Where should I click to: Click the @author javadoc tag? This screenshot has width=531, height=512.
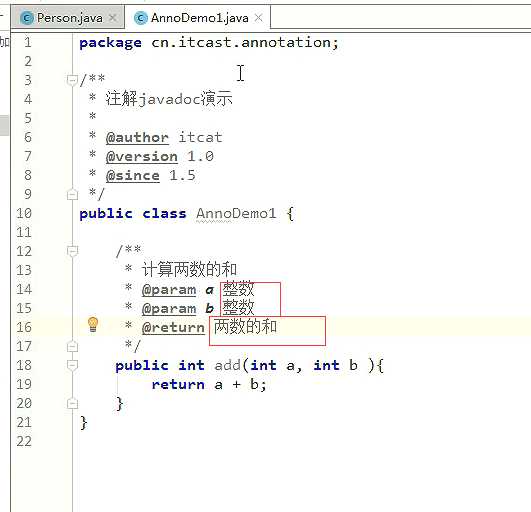137,138
